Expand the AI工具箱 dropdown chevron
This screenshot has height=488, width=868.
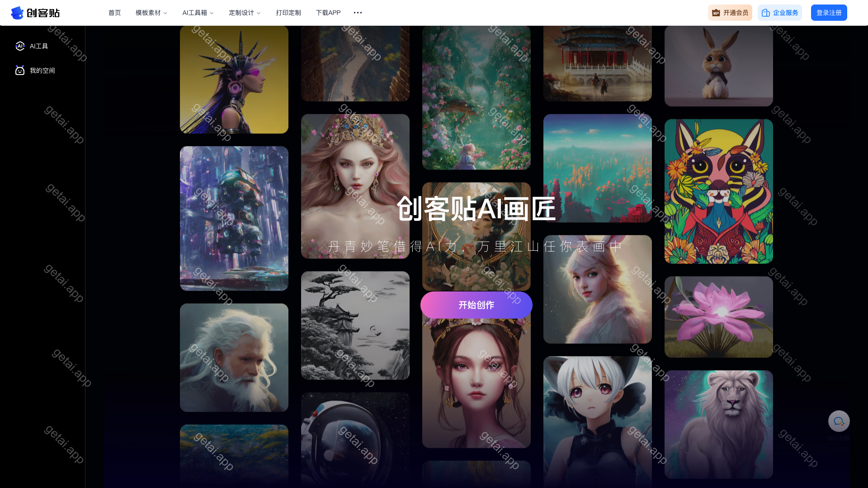[x=212, y=13]
